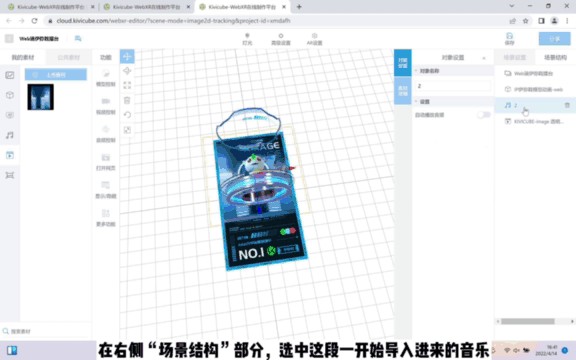576x360 pixels.
Task: Click the undo arrow in the canvas toolbar
Action: coord(127,115)
